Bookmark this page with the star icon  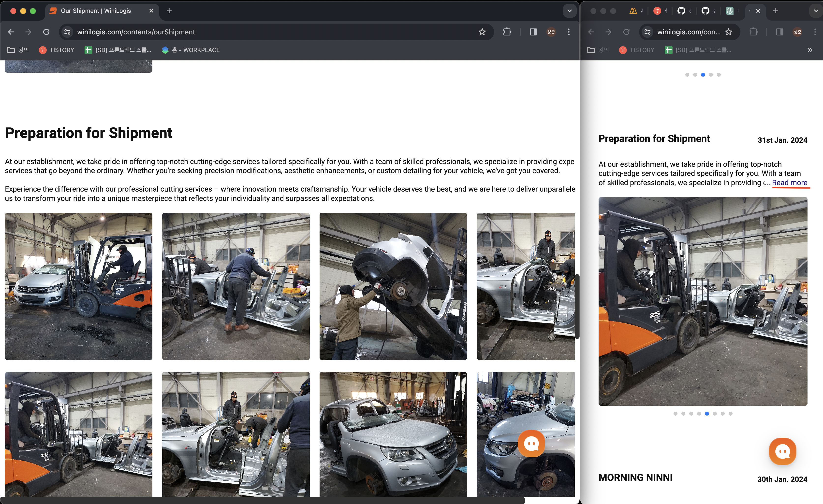482,32
